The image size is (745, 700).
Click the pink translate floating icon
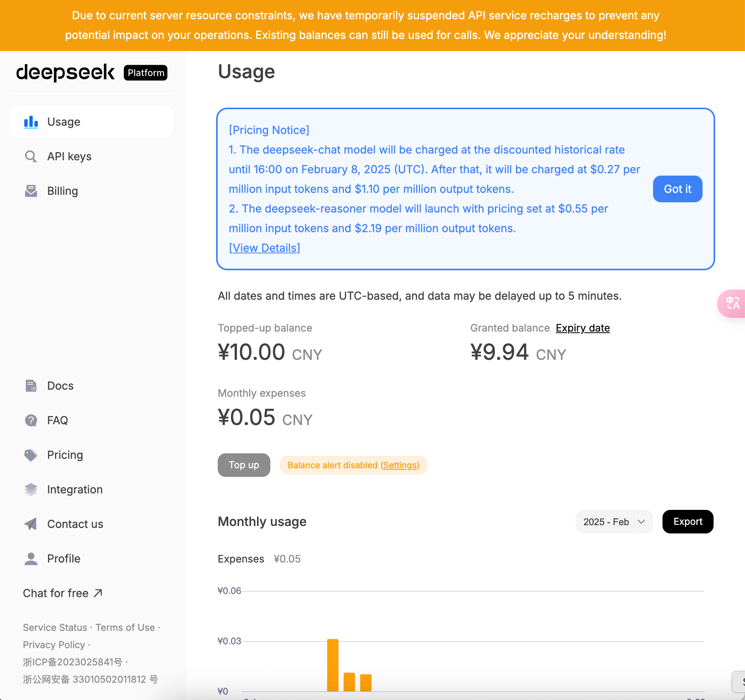click(732, 303)
